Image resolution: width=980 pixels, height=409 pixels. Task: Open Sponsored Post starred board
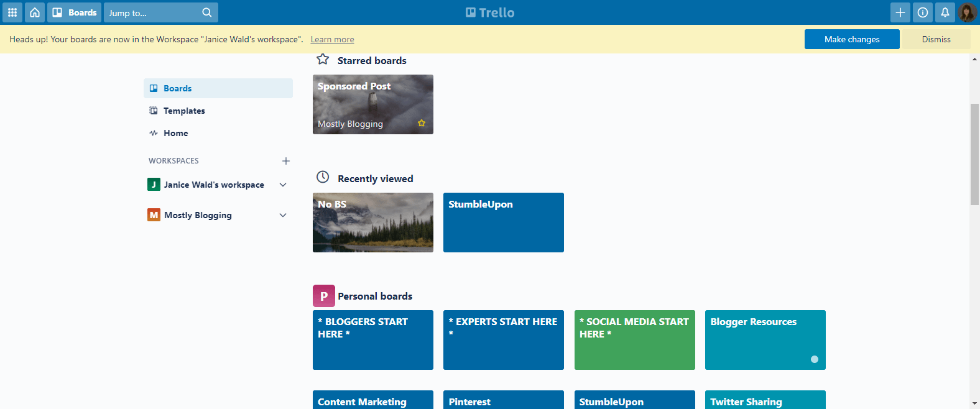pyautogui.click(x=373, y=104)
